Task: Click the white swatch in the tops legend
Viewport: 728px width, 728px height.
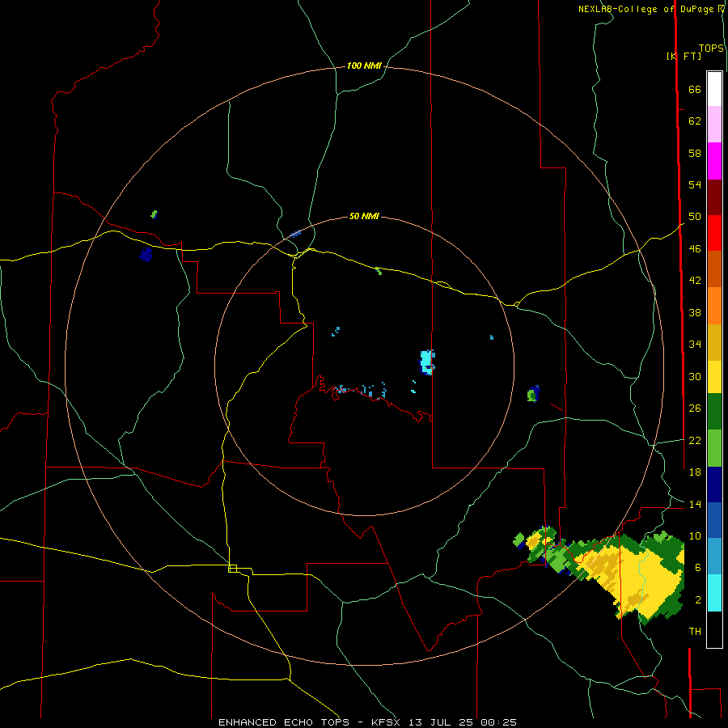Action: [x=714, y=89]
